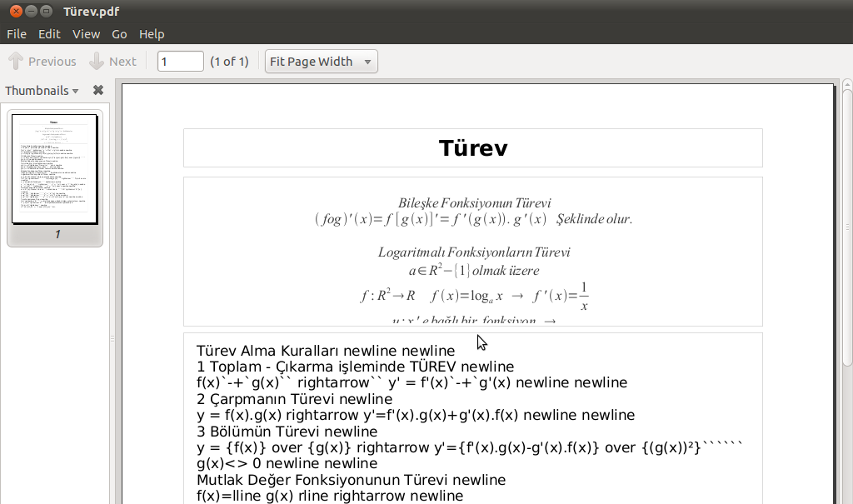Open the View menu
This screenshot has height=504, width=853.
(86, 34)
